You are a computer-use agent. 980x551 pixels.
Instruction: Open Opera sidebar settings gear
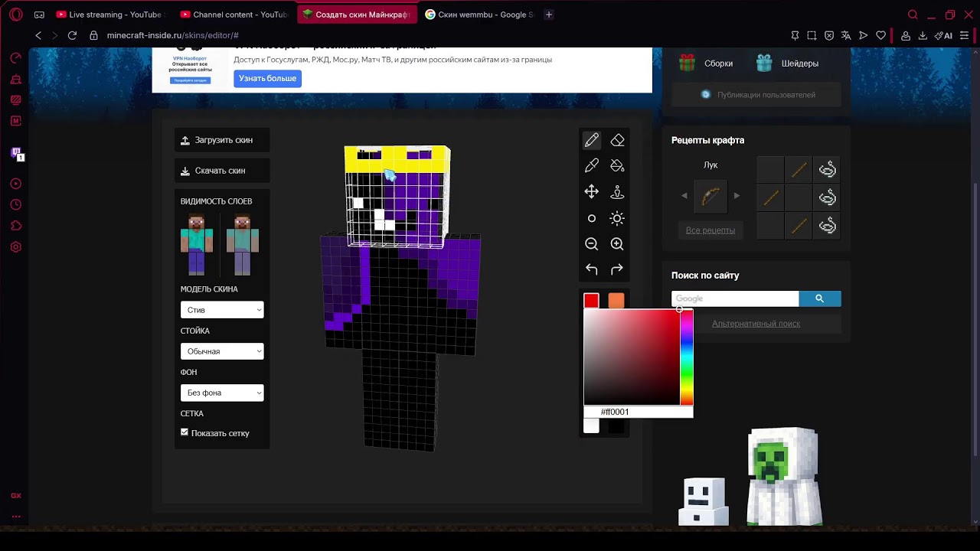pos(16,247)
